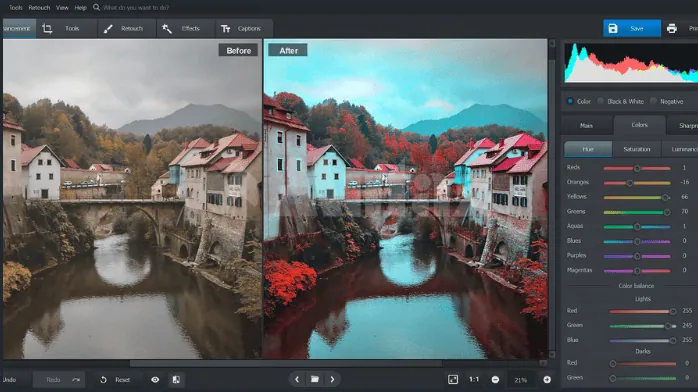The height and width of the screenshot is (392, 698).
Task: Click the Reds value 1
Action: tap(684, 168)
